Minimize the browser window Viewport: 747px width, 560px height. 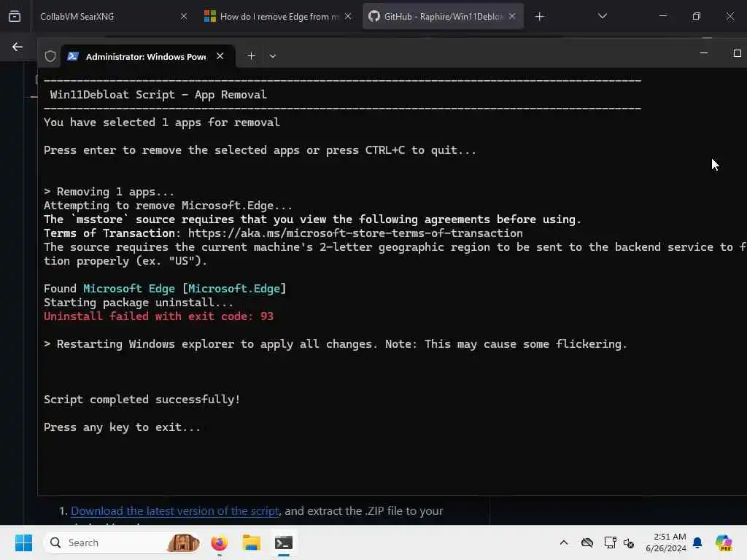coord(663,16)
